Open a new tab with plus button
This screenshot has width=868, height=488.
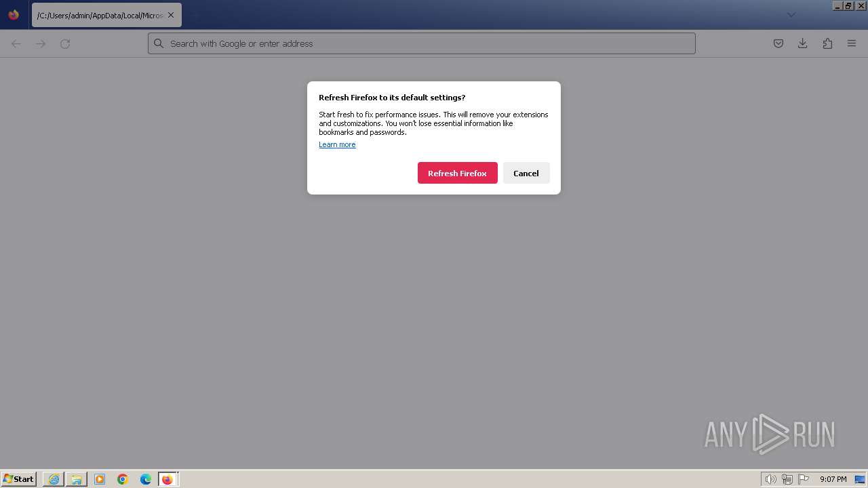195,15
